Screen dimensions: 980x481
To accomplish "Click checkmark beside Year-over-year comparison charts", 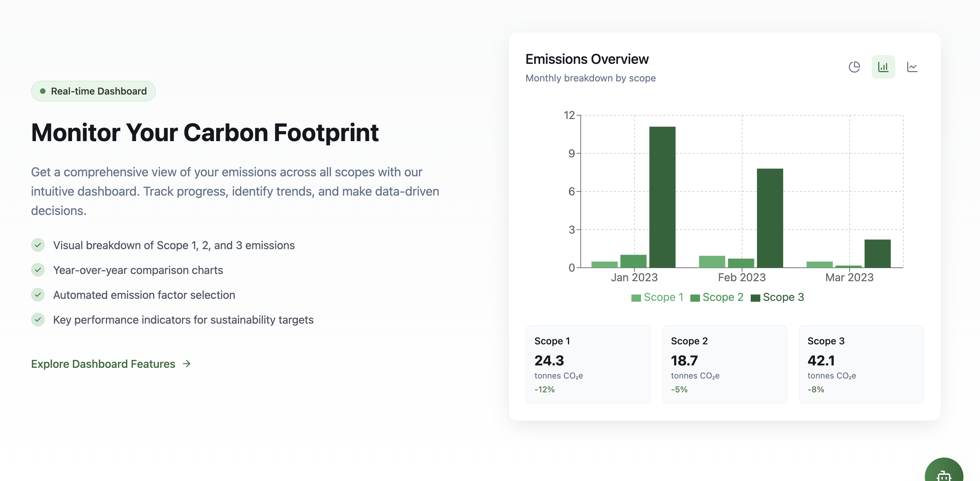I will click(x=38, y=270).
